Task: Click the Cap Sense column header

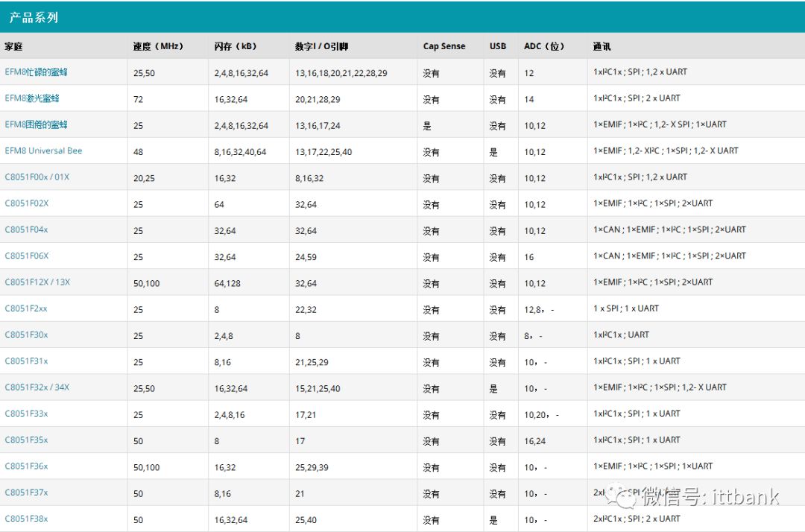Action: tap(444, 46)
